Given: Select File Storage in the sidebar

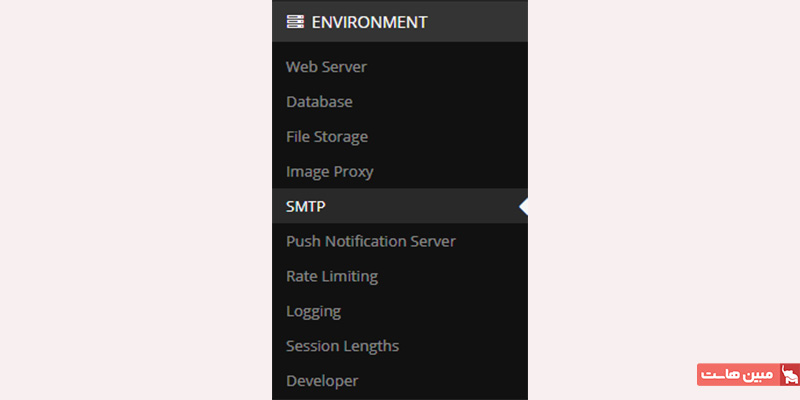Looking at the screenshot, I should point(327,137).
